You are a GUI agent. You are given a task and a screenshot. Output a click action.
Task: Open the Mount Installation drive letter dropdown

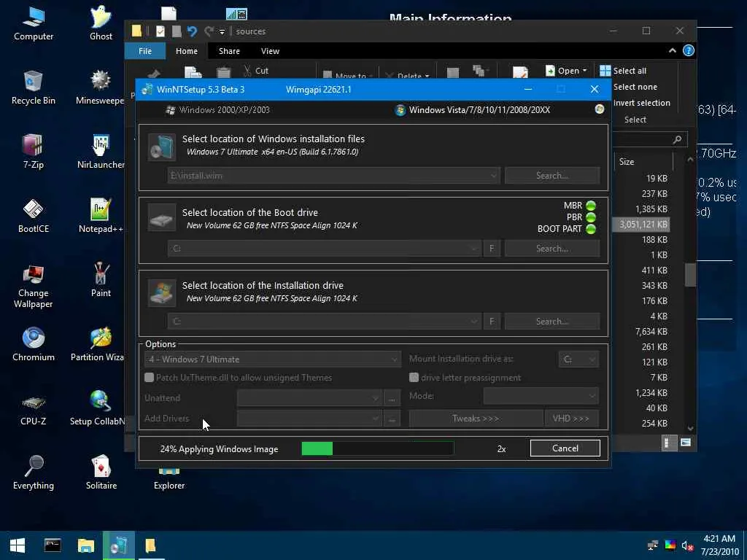[x=578, y=359]
